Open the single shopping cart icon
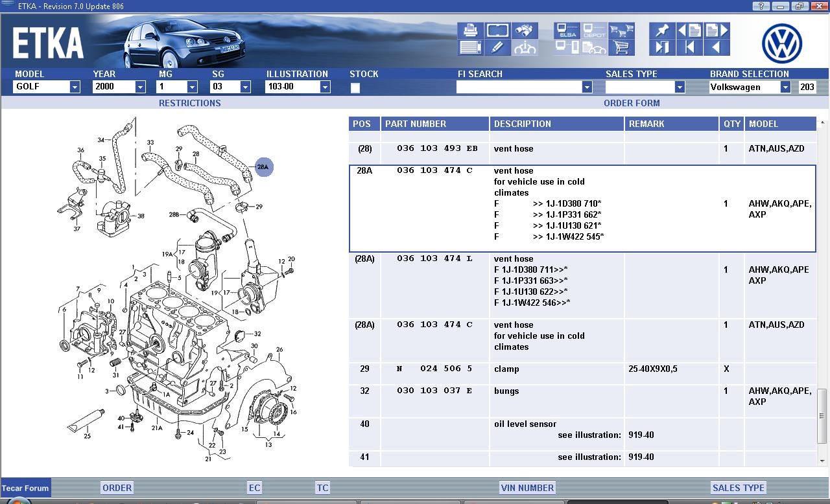 click(x=621, y=47)
